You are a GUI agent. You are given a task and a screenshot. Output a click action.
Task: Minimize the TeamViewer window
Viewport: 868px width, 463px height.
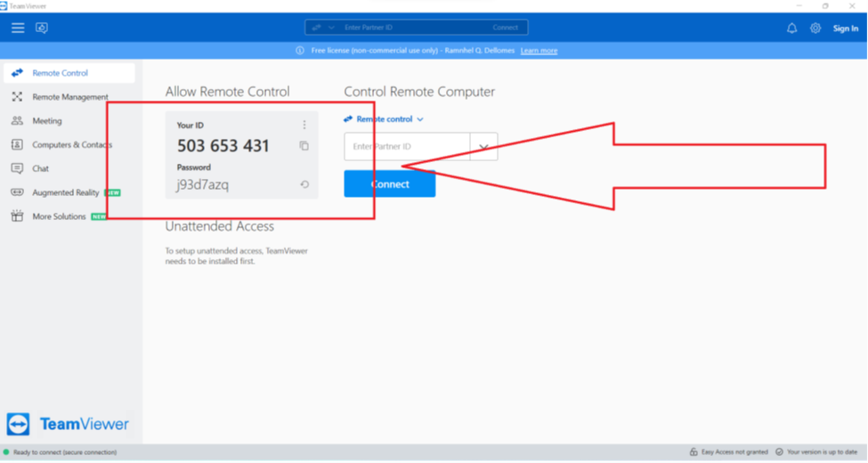799,6
